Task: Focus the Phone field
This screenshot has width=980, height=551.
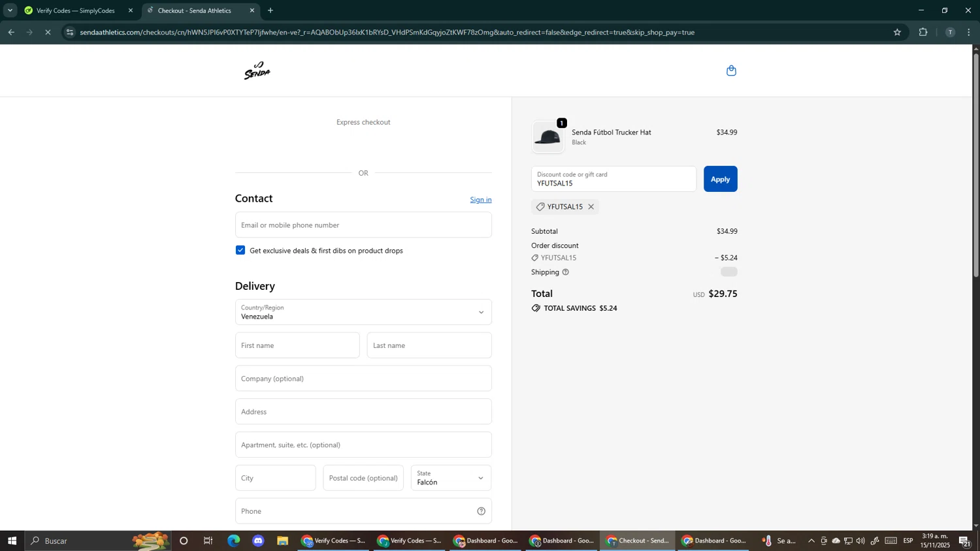Action: (x=363, y=511)
